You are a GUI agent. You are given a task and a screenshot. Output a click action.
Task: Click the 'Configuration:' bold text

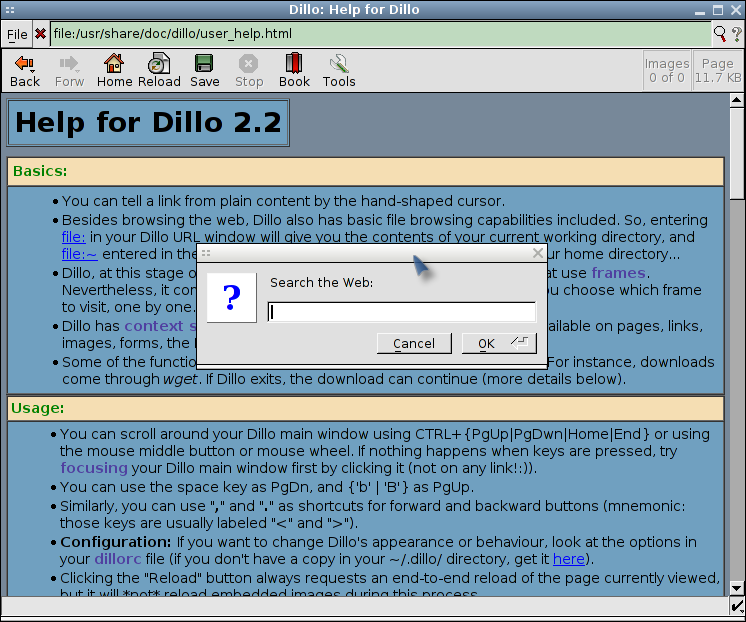pos(116,542)
